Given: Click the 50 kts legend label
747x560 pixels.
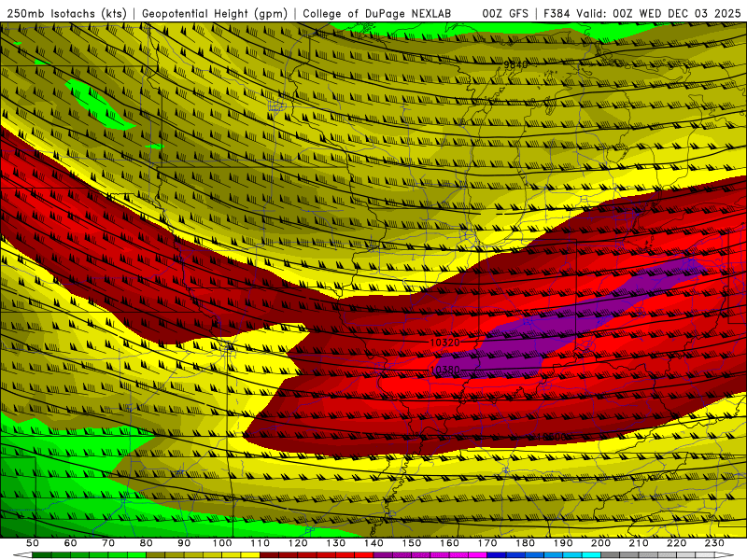Looking at the screenshot, I should pos(33,543).
